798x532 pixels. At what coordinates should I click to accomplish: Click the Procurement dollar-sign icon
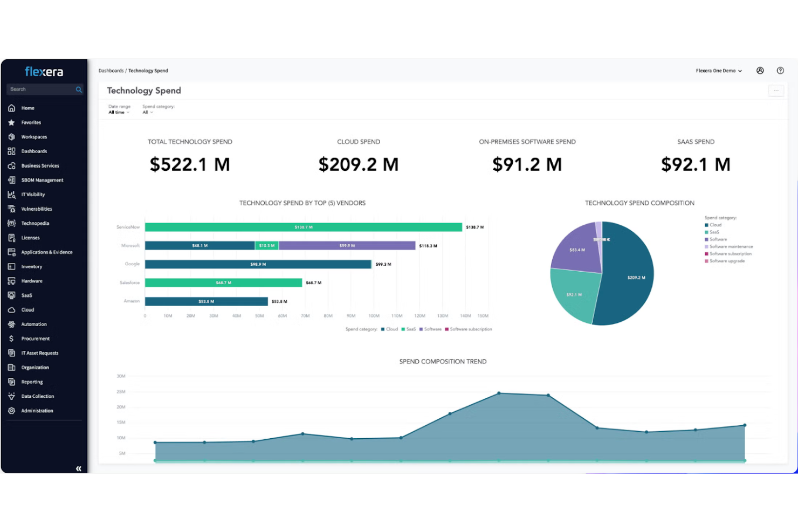click(11, 338)
